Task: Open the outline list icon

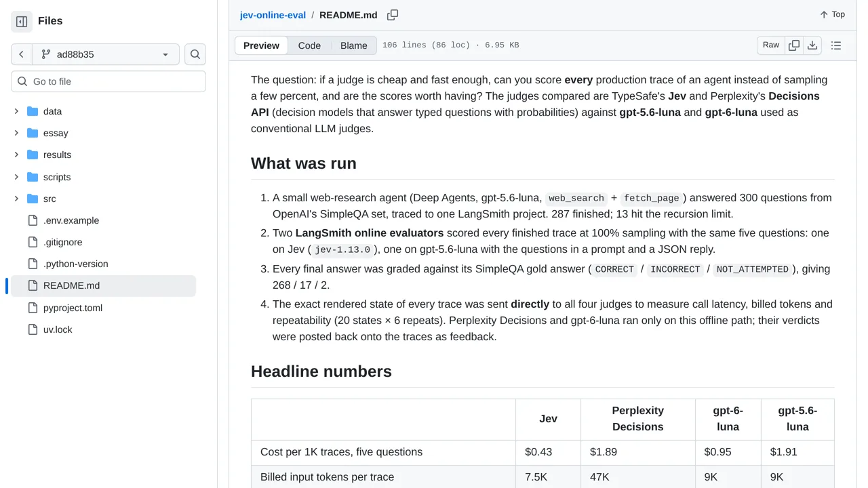Action: point(836,45)
